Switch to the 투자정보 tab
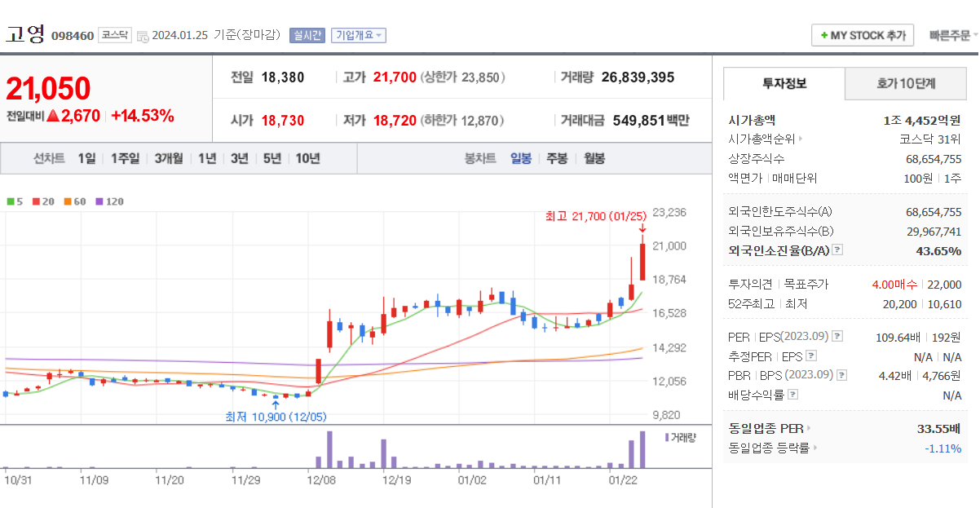 pos(784,83)
